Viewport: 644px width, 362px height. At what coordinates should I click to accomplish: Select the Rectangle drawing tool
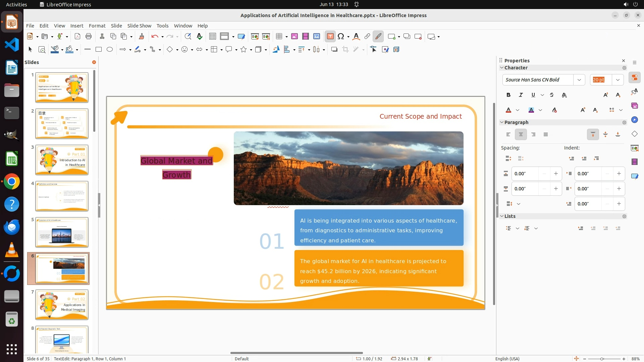tap(99, 50)
